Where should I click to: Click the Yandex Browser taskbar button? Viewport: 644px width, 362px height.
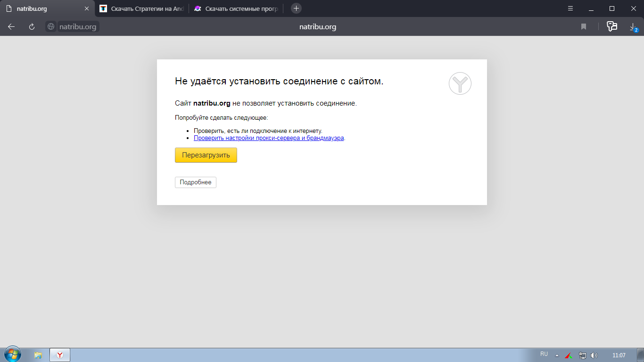[x=60, y=355]
